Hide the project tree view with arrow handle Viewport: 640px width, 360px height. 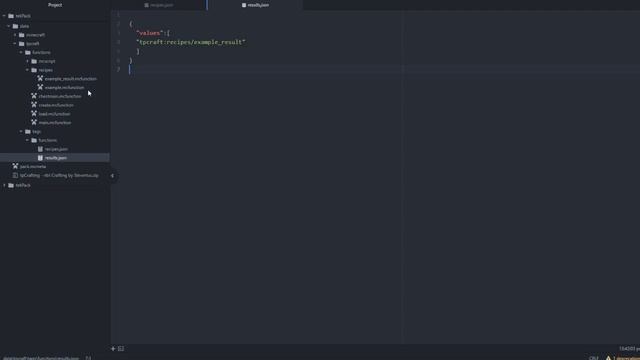coord(112,176)
